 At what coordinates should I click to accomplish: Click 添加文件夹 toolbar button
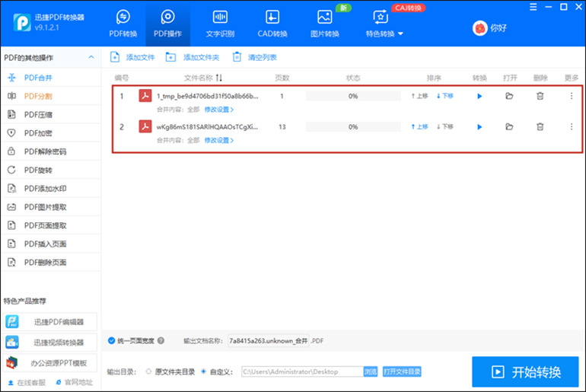click(192, 57)
